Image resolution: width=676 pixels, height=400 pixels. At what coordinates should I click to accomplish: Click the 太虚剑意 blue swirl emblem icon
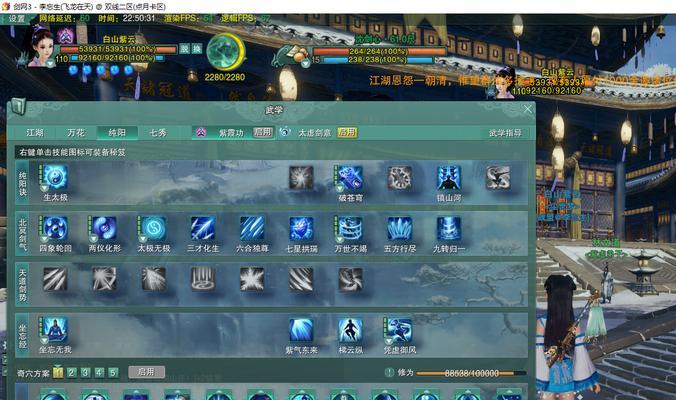click(x=285, y=132)
